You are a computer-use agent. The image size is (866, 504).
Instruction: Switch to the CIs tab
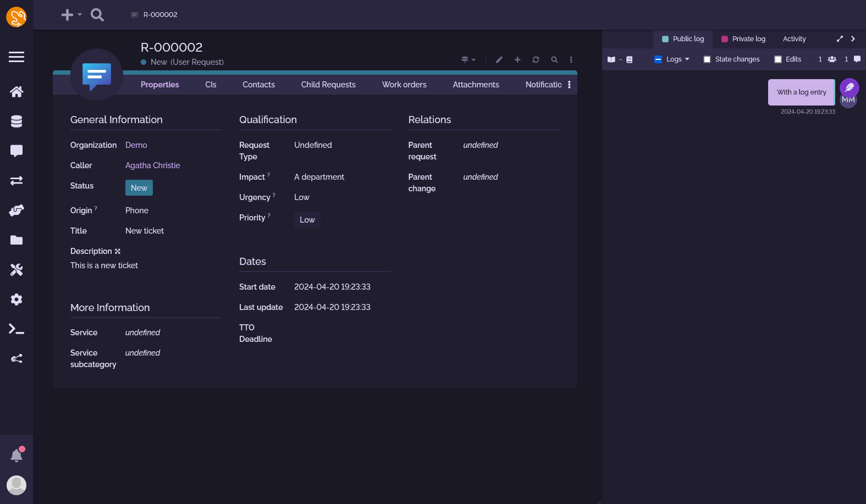click(x=211, y=85)
